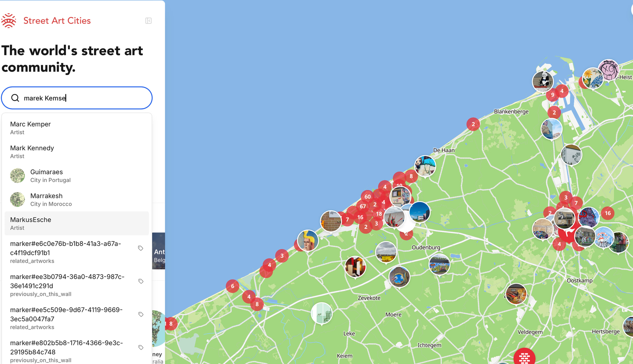Click tag icon beside marker#e802b5b8 result
Screen dimensions: 633x364
pyautogui.click(x=141, y=348)
